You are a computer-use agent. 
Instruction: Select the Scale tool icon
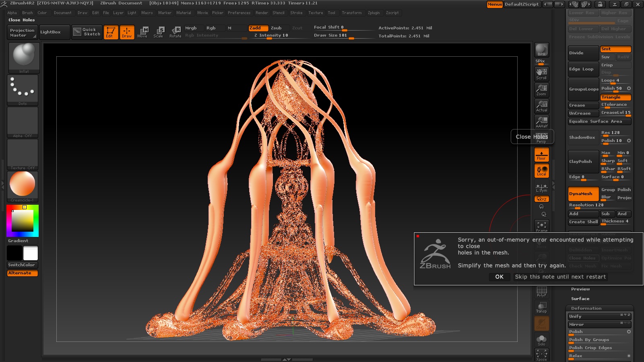coord(159,32)
